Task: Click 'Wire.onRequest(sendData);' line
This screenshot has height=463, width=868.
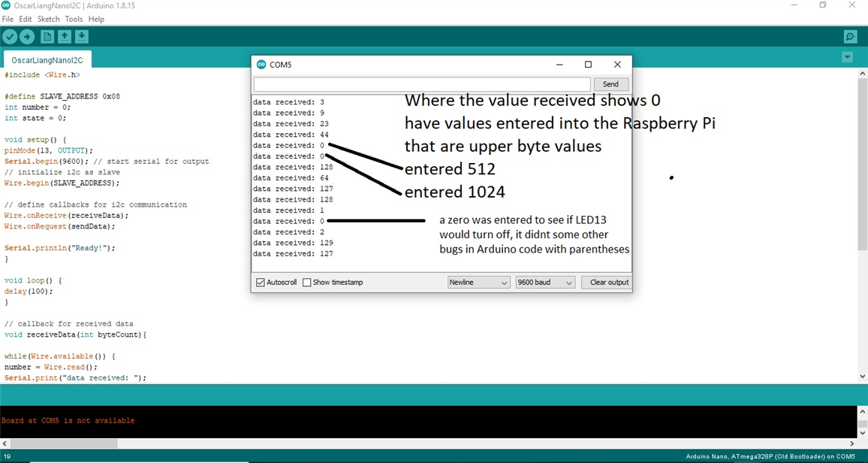Action: [59, 226]
